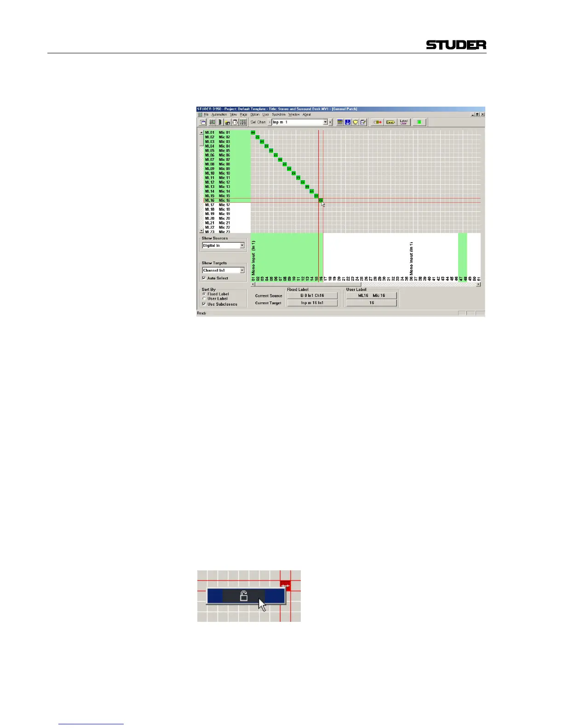Enable the Auto Select checkbox

click(204, 278)
